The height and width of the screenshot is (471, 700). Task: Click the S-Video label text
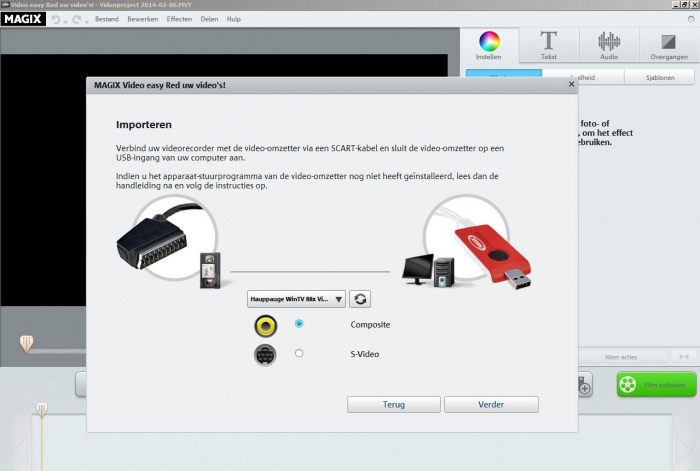pyautogui.click(x=365, y=354)
